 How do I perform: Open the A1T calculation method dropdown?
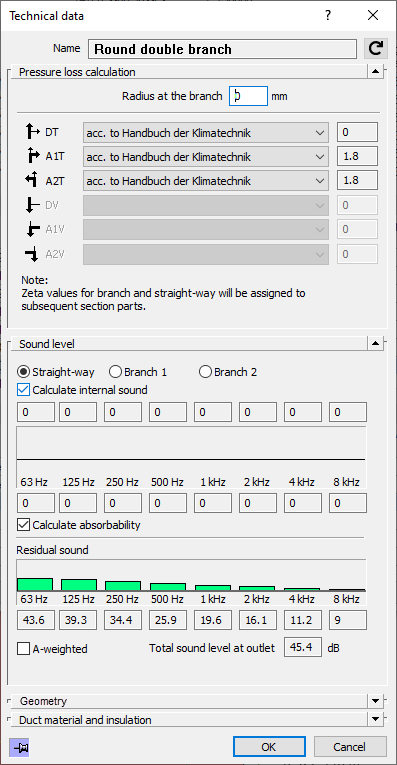[205, 157]
